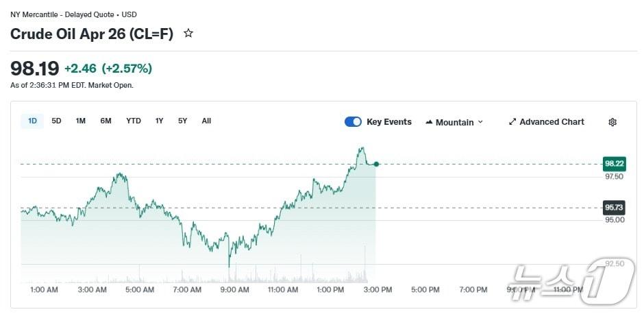This screenshot has height=314, width=644.
Task: Click the current price dot on chart line
Action: click(376, 164)
